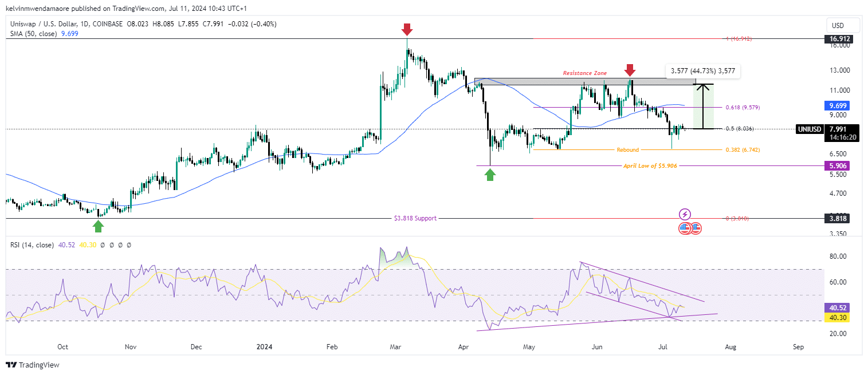Screen dimensions: 868x375
Task: Click the Jul label on time axis
Action: click(x=663, y=347)
